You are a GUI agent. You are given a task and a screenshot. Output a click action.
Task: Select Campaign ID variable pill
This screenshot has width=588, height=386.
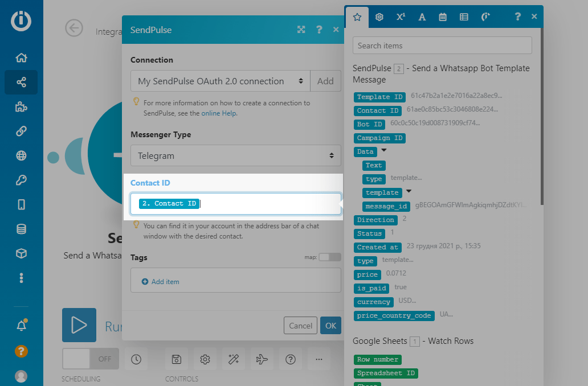click(x=379, y=138)
